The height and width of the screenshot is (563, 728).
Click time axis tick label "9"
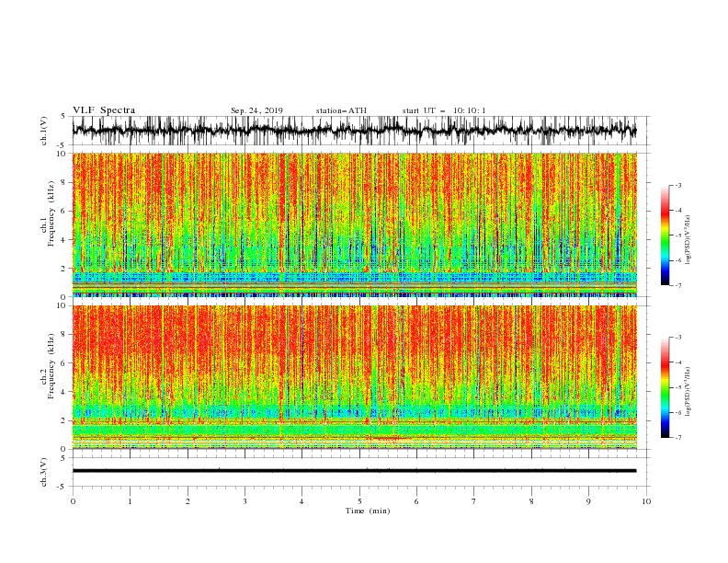(x=588, y=501)
